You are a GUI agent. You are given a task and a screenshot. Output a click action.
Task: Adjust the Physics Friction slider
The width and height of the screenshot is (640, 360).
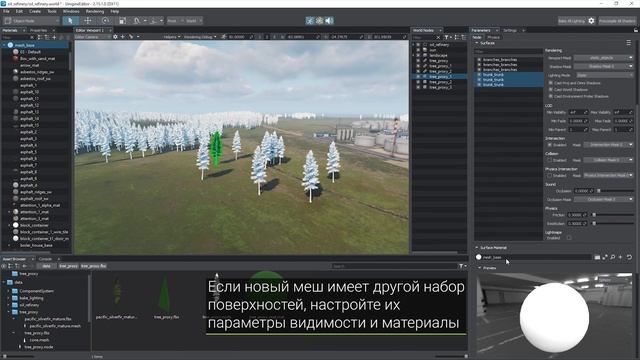[x=613, y=215]
